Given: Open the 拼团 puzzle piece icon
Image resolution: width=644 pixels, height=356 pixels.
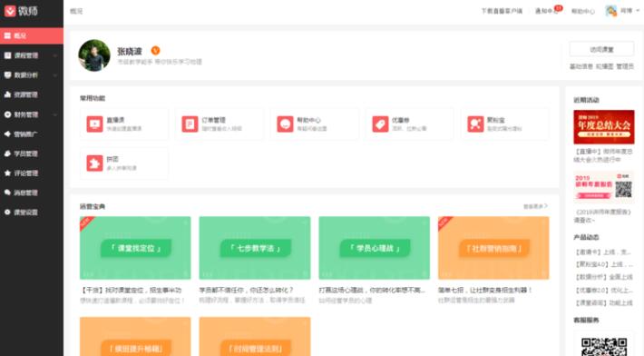Looking at the screenshot, I should 94,163.
